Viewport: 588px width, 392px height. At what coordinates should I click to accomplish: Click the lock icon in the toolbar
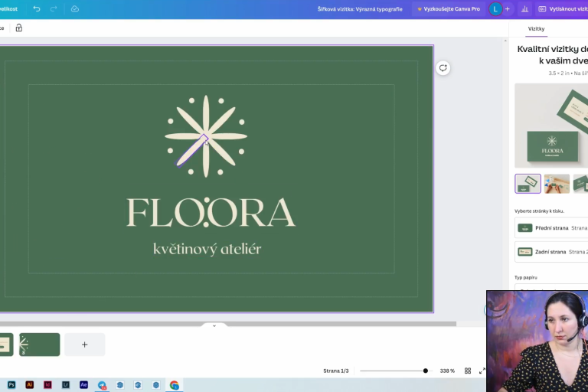(19, 28)
